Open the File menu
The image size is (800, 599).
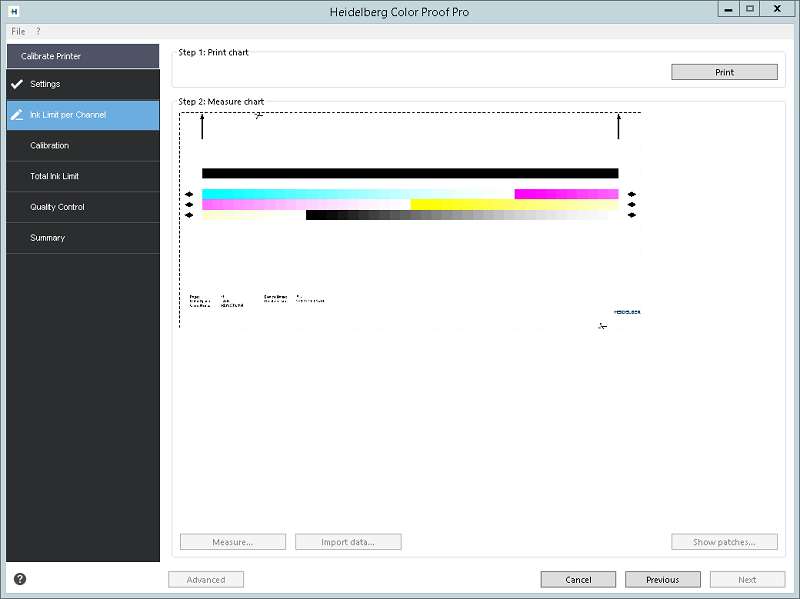[x=18, y=31]
